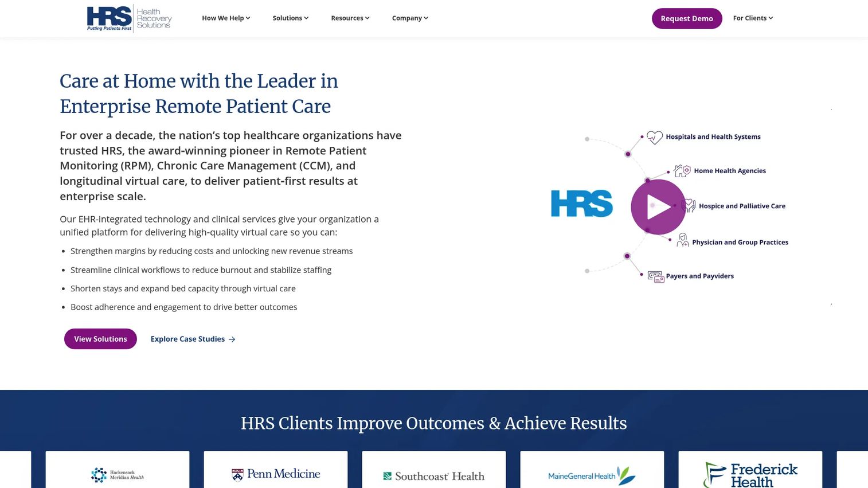Viewport: 868px width, 488px height.
Task: Open the Explore Case Studies link
Action: coord(193,339)
